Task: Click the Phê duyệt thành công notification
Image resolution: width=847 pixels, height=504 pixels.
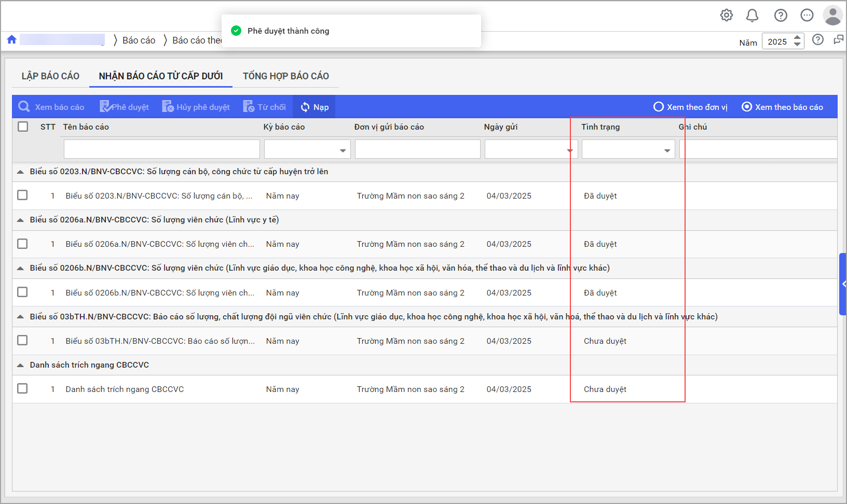Action: (351, 31)
